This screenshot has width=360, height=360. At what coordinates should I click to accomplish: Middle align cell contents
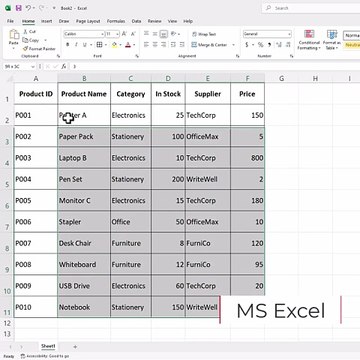pyautogui.click(x=155, y=34)
